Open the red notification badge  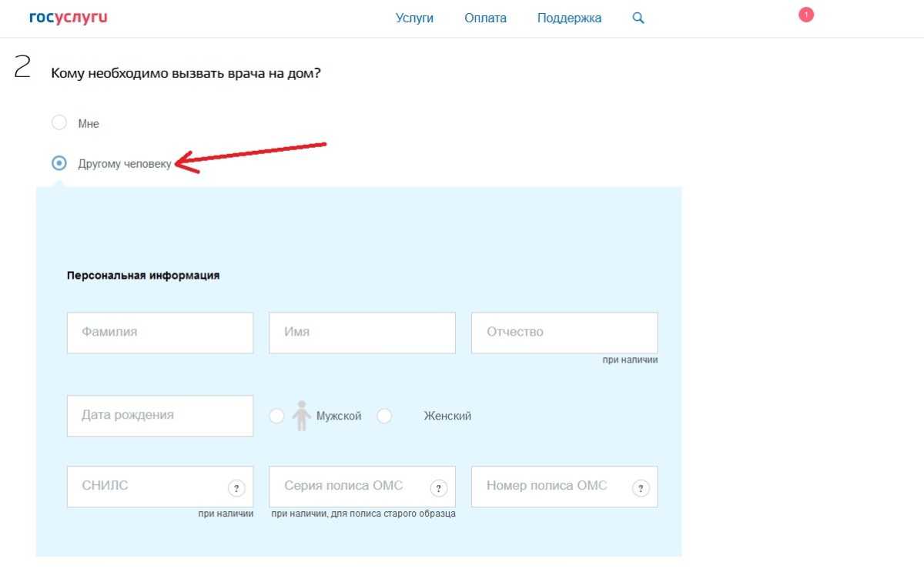(x=806, y=15)
